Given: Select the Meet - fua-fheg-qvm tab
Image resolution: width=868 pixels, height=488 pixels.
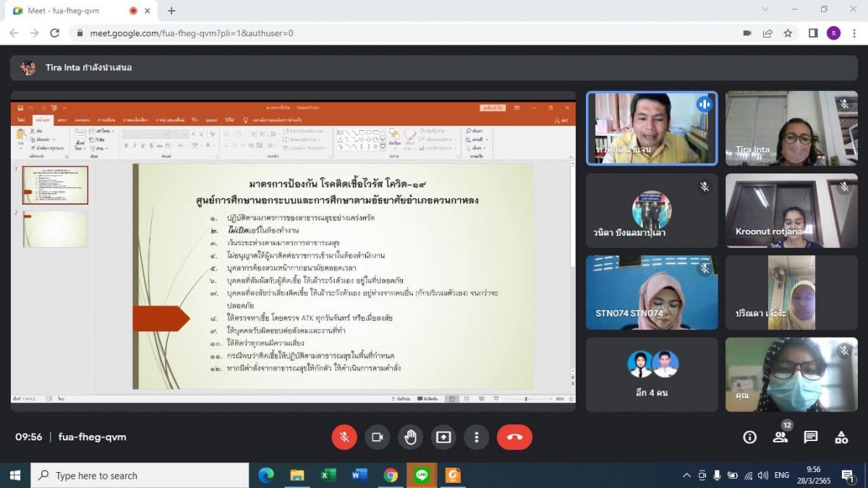Looking at the screenshot, I should click(72, 11).
